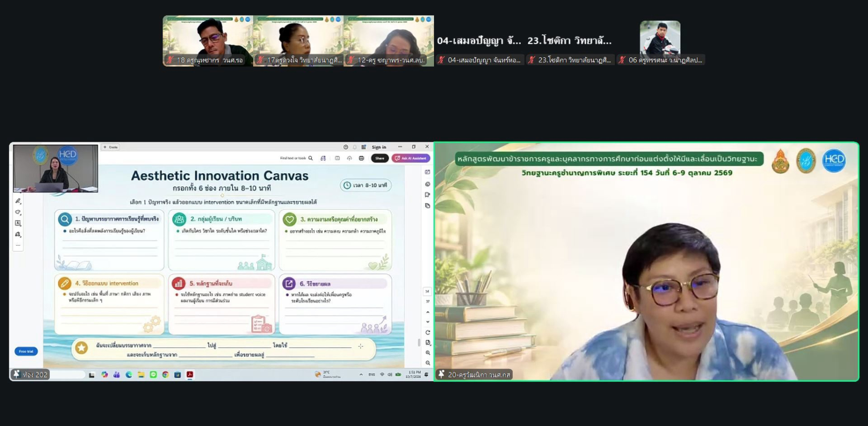Go to next page with down arrow
The height and width of the screenshot is (426, 868).
427,322
